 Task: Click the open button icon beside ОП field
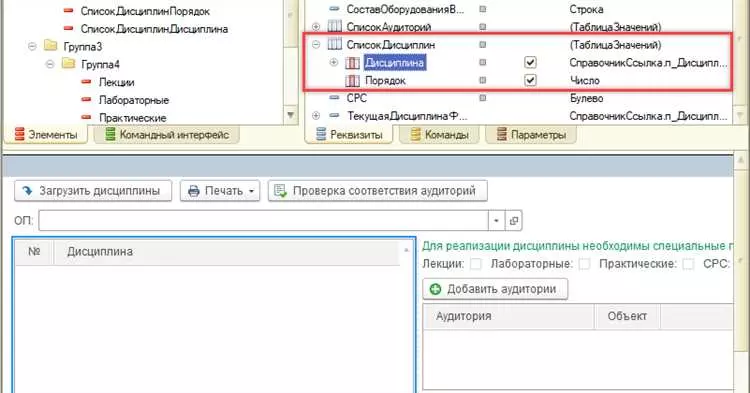[x=513, y=221]
